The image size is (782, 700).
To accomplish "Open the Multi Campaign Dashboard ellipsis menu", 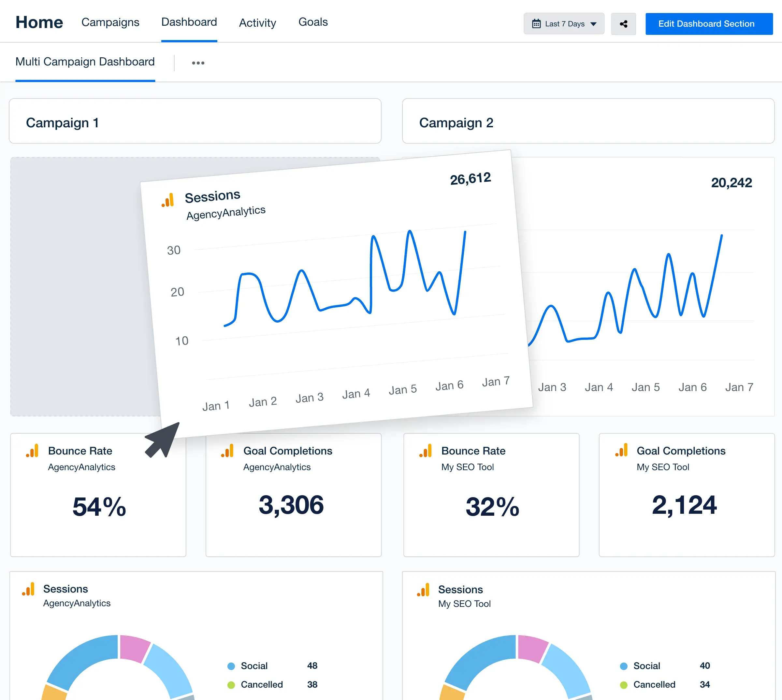I will coord(198,62).
